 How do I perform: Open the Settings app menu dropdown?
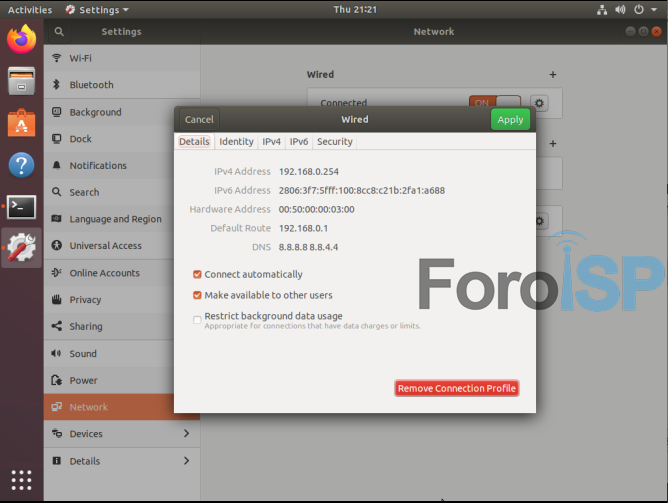tap(97, 9)
